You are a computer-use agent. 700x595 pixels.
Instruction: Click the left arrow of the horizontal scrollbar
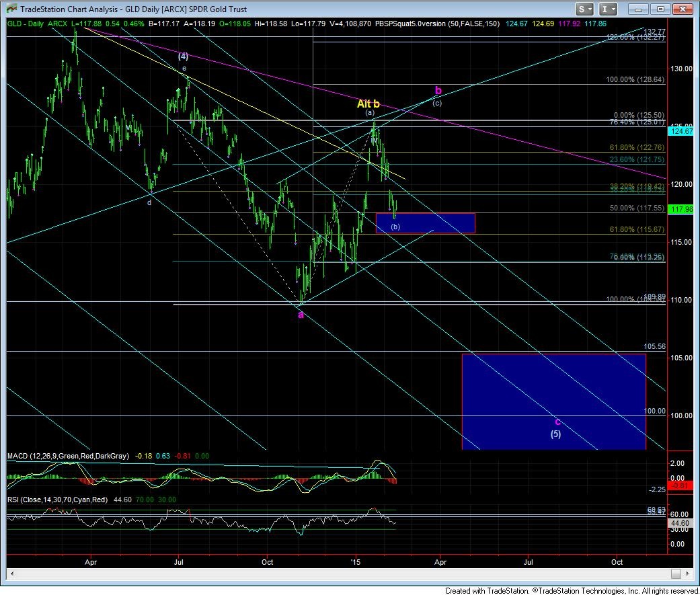[x=12, y=573]
